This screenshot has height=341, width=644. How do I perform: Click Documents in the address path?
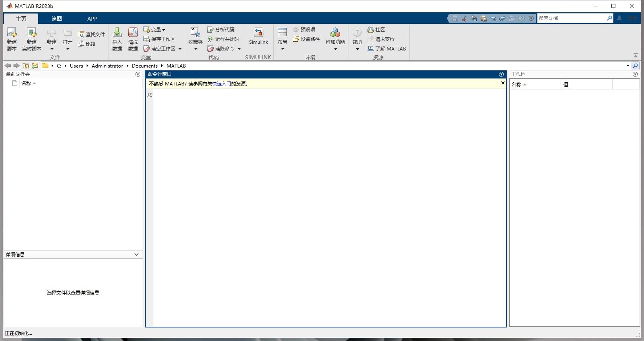point(145,66)
